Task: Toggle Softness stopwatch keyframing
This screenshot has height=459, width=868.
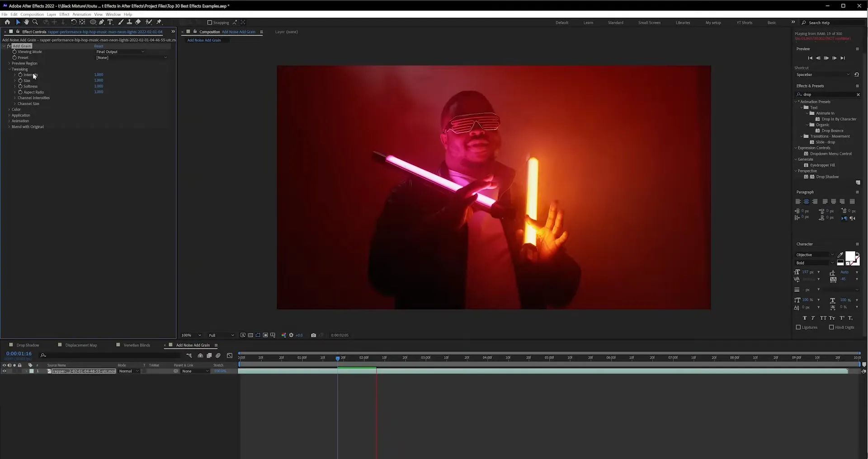Action: pyautogui.click(x=20, y=86)
